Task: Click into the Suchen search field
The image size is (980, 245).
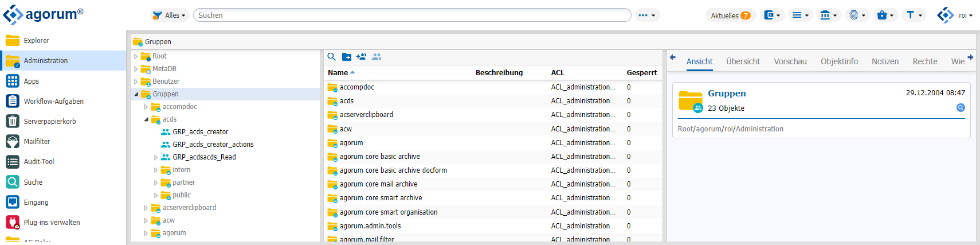Action: [411, 15]
